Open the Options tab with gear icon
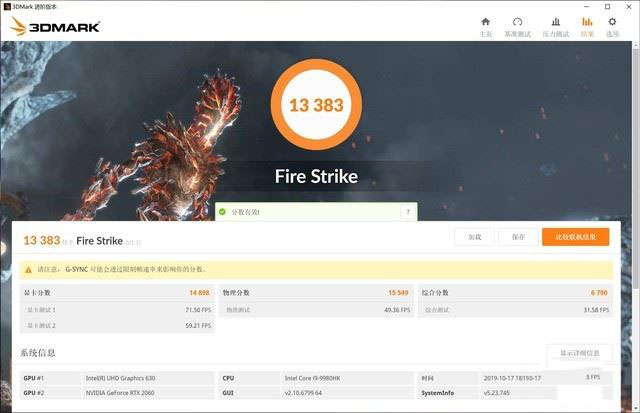This screenshot has width=640, height=413. click(x=612, y=27)
